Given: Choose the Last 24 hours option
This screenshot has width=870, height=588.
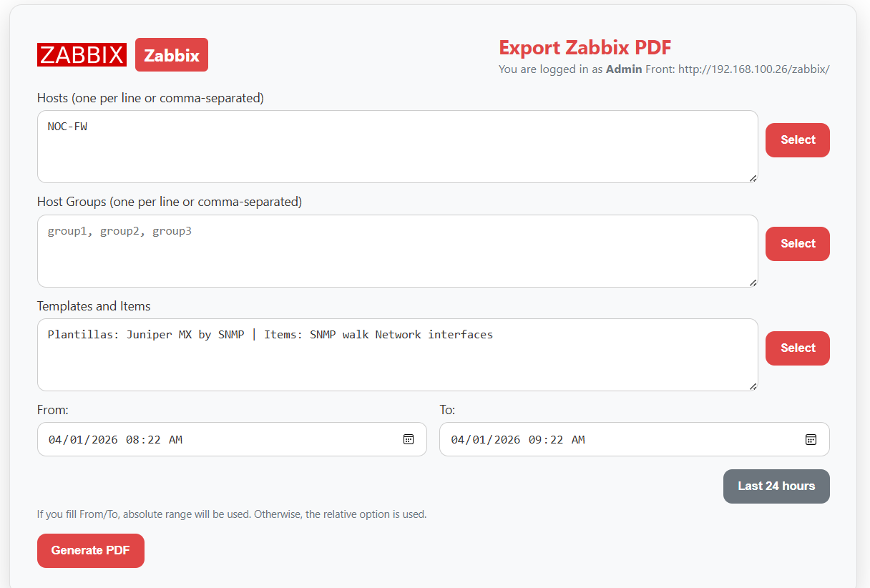Looking at the screenshot, I should click(x=776, y=486).
